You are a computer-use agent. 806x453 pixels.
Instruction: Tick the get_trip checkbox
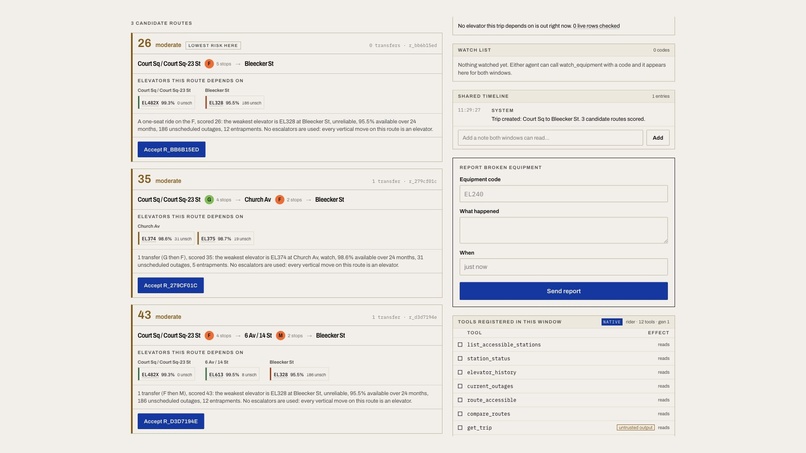click(460, 428)
